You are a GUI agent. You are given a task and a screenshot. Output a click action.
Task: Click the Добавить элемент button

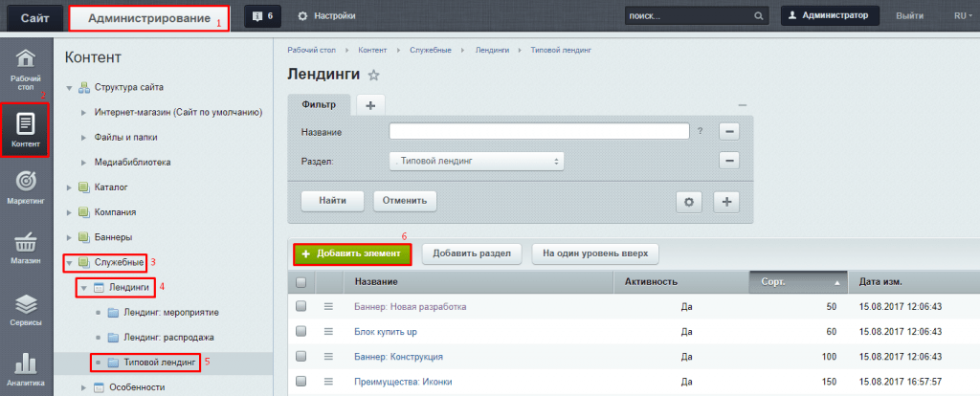coord(353,254)
